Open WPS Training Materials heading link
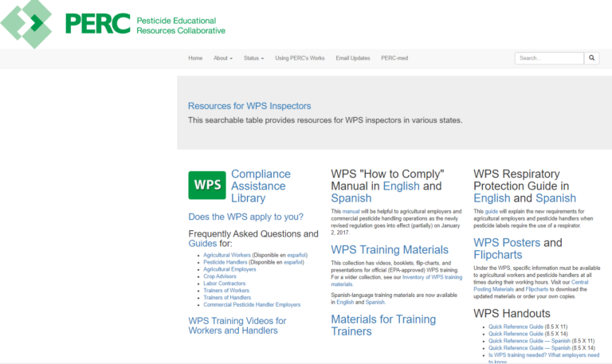 pyautogui.click(x=390, y=249)
